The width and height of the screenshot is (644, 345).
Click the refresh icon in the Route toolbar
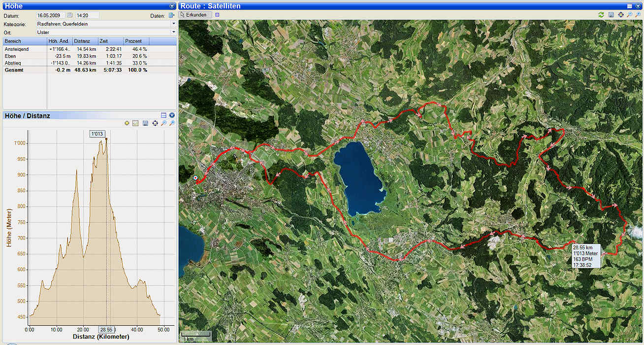pyautogui.click(x=601, y=15)
